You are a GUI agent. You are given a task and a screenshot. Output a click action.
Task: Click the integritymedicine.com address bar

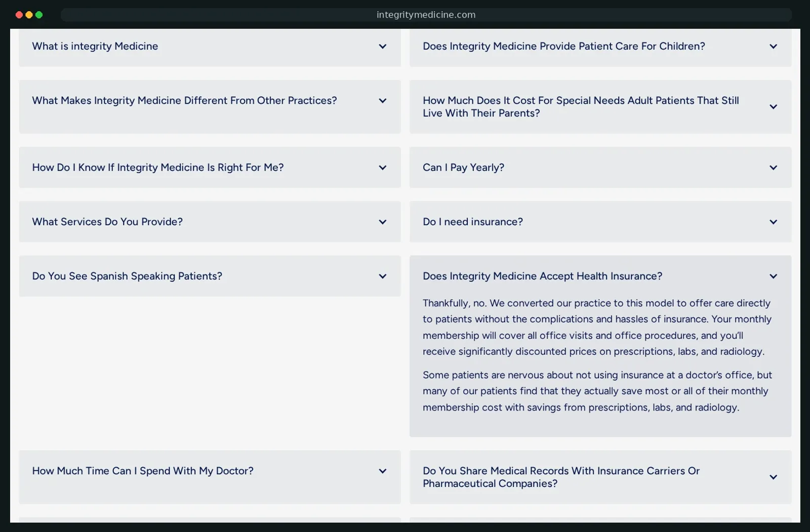tap(426, 15)
